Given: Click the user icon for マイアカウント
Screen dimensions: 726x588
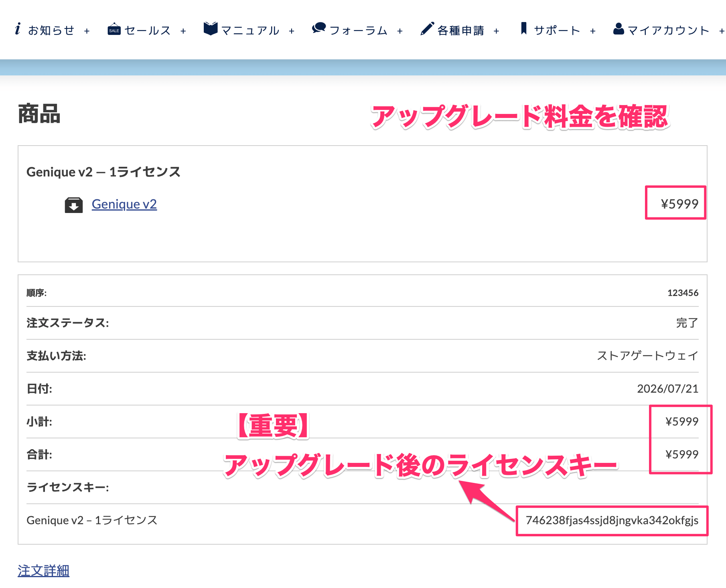Looking at the screenshot, I should [x=619, y=28].
